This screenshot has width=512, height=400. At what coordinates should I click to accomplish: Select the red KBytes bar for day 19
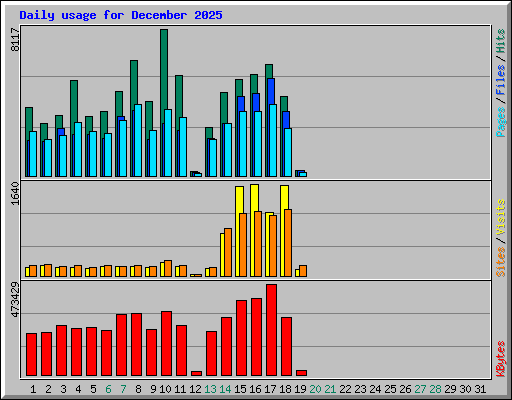click(301, 373)
